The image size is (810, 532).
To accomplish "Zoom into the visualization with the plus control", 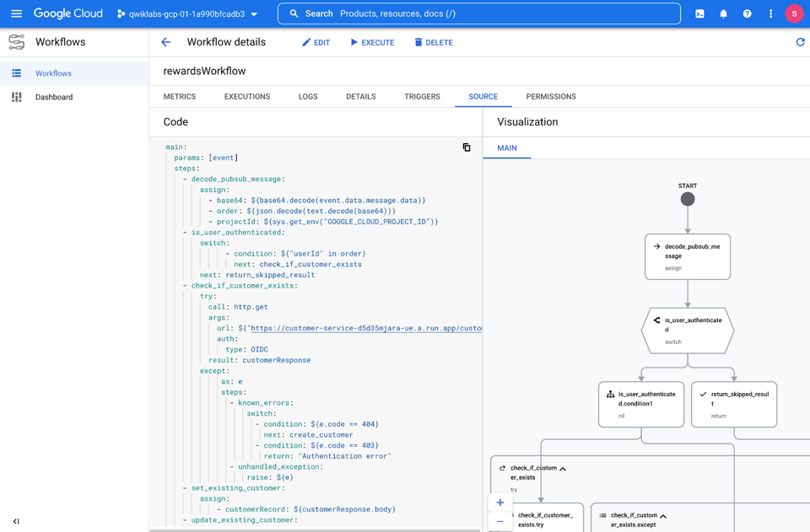I will click(499, 502).
